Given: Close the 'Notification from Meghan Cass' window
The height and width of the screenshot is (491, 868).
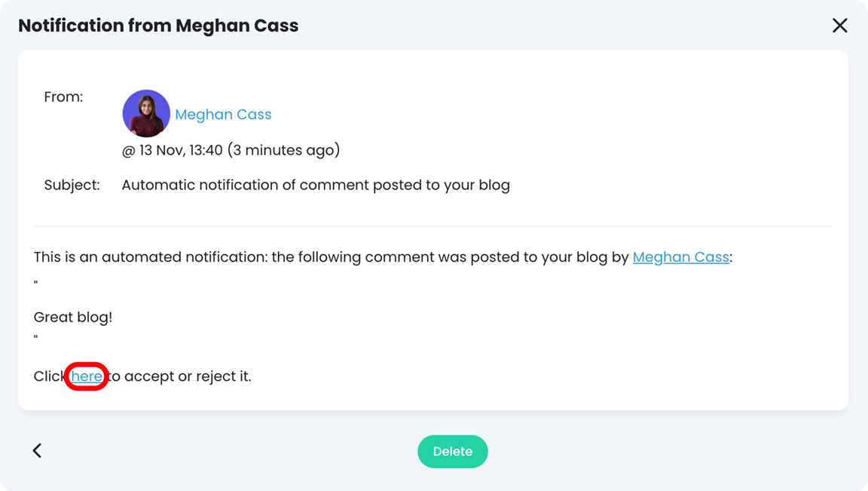Looking at the screenshot, I should (839, 25).
